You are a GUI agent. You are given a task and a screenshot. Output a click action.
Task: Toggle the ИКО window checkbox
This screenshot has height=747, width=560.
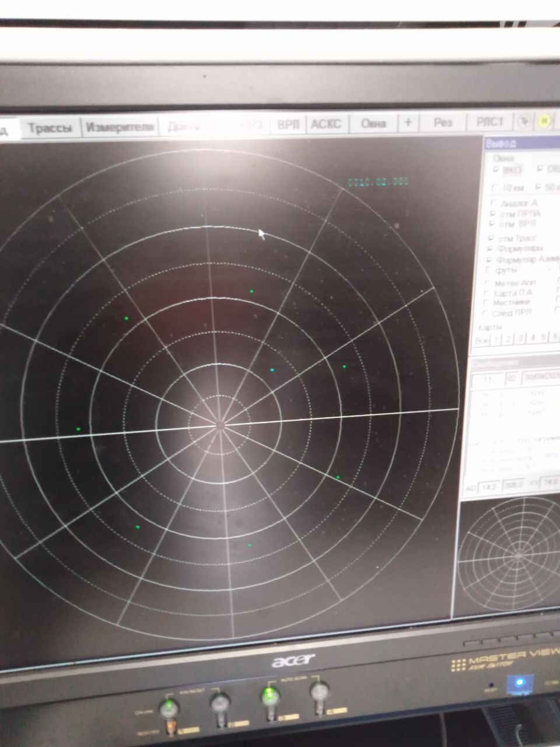(x=496, y=170)
